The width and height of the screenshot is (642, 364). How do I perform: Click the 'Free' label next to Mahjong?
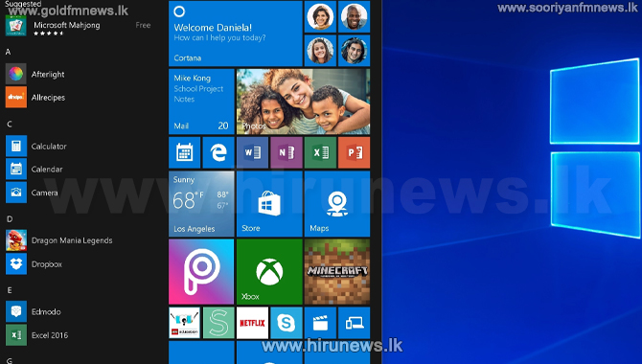point(143,26)
